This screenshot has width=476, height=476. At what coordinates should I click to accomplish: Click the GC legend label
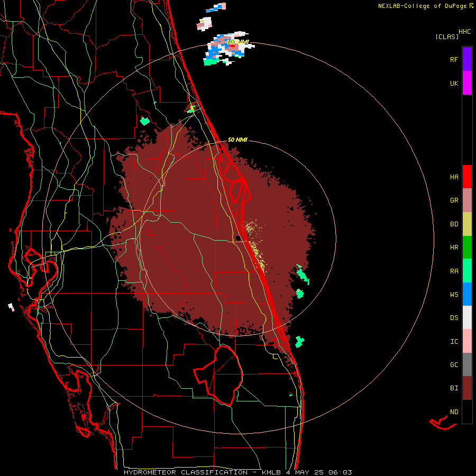[454, 365]
